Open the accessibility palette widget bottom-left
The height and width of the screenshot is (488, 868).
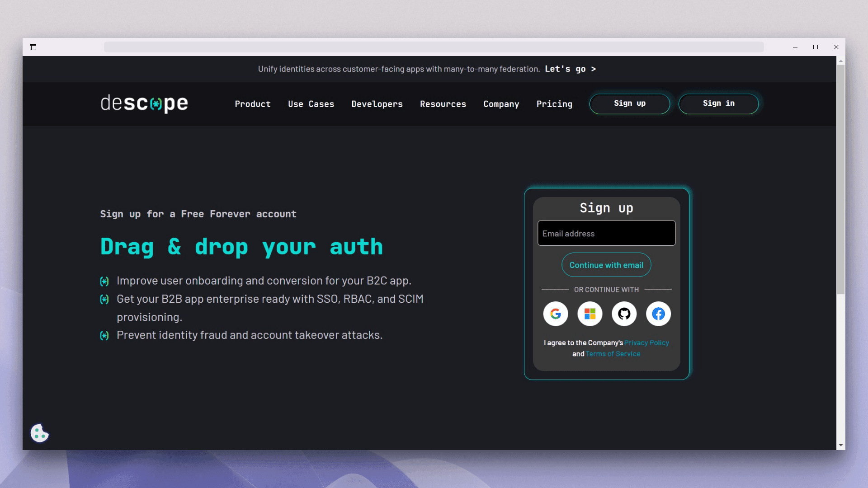[39, 433]
